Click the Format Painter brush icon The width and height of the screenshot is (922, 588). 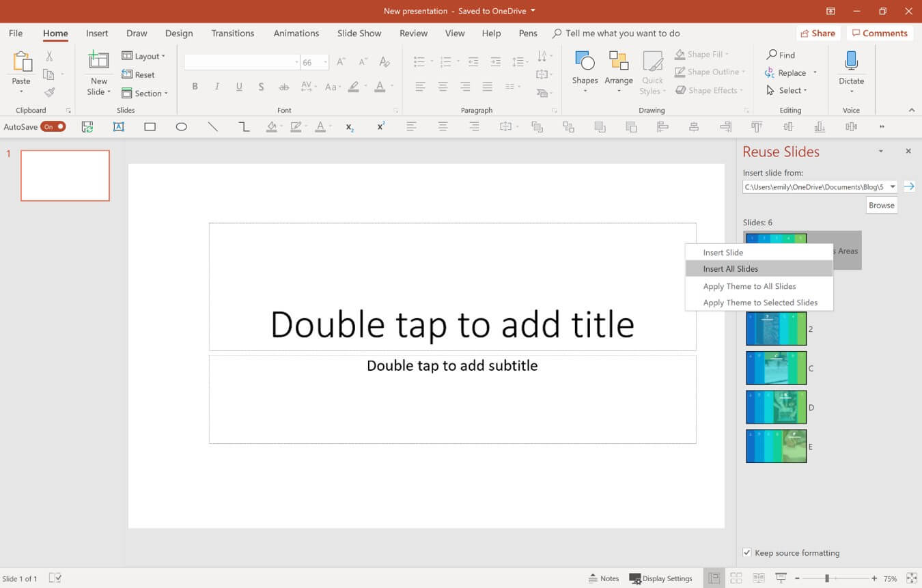point(49,92)
